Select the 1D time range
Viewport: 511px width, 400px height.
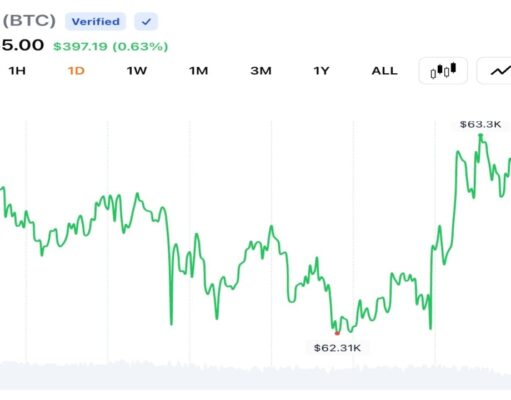[x=76, y=71]
